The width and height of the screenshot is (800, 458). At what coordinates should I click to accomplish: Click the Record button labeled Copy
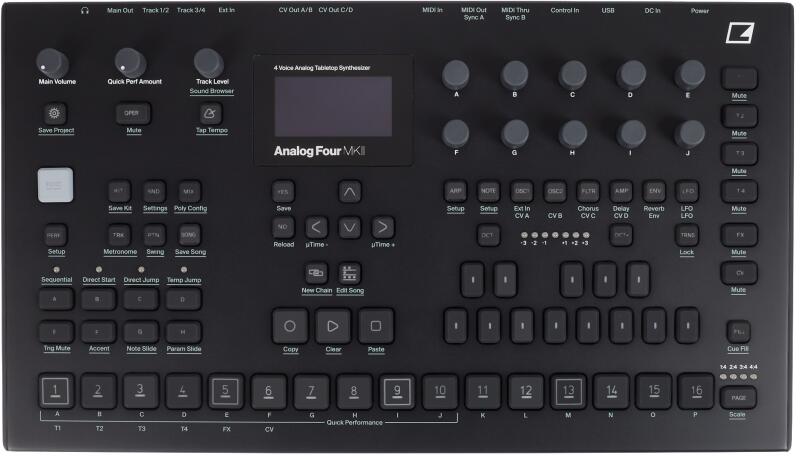click(x=290, y=325)
